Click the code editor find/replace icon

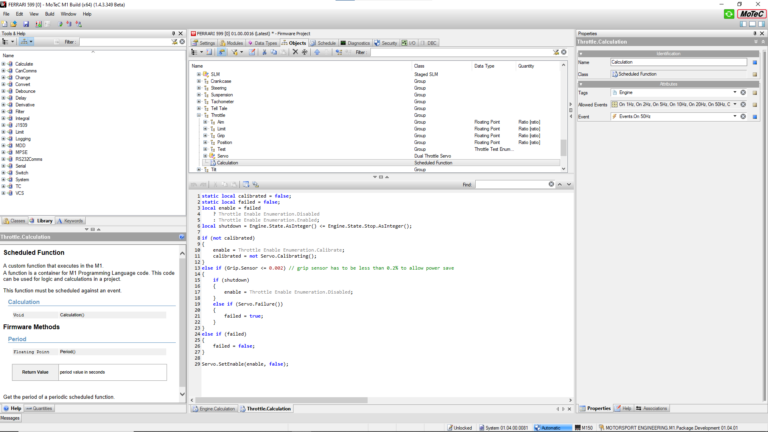tap(255, 184)
